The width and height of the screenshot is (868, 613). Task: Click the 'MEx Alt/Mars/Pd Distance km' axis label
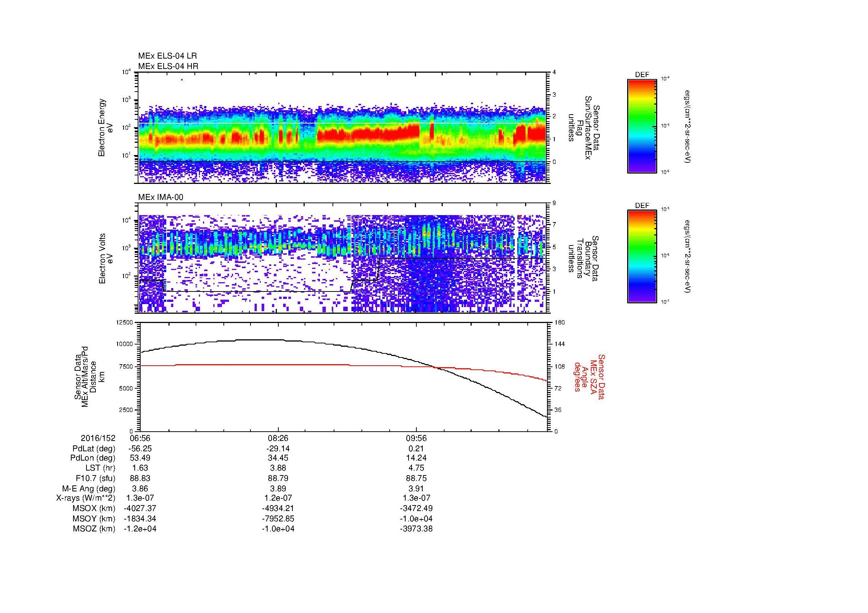[89, 376]
